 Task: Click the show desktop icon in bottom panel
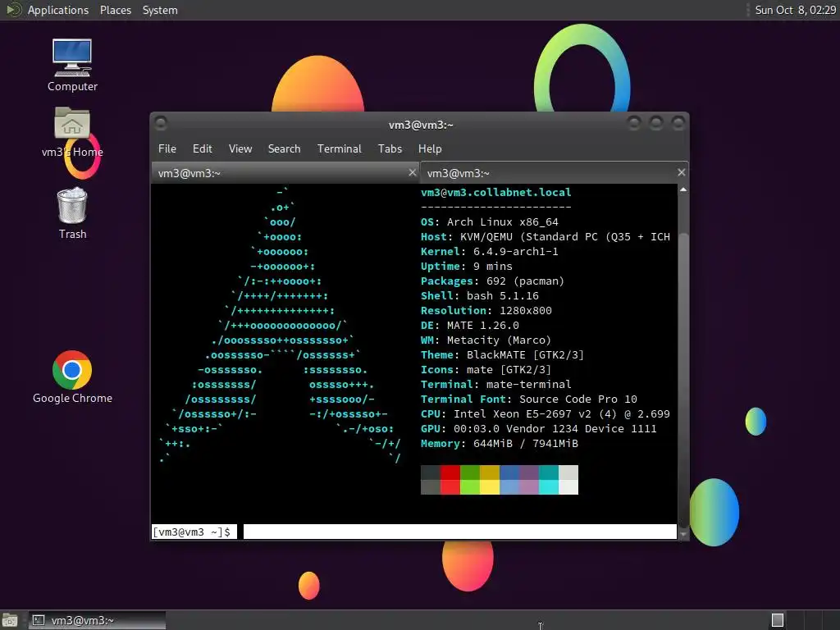[10, 620]
